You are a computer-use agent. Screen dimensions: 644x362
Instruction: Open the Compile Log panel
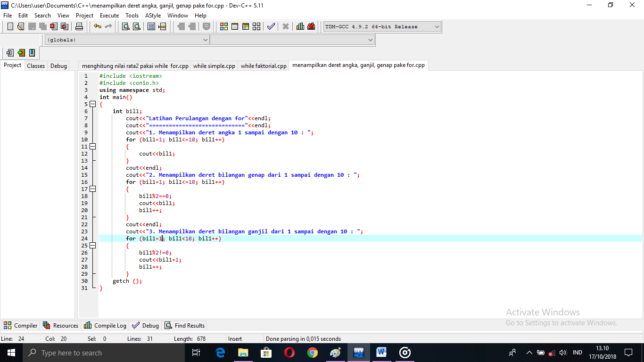(105, 325)
